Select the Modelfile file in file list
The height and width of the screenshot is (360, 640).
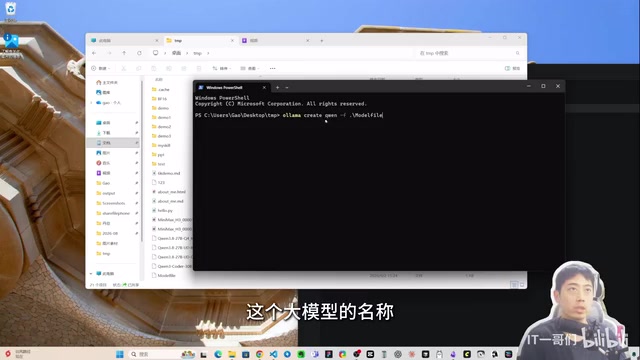click(x=163, y=276)
